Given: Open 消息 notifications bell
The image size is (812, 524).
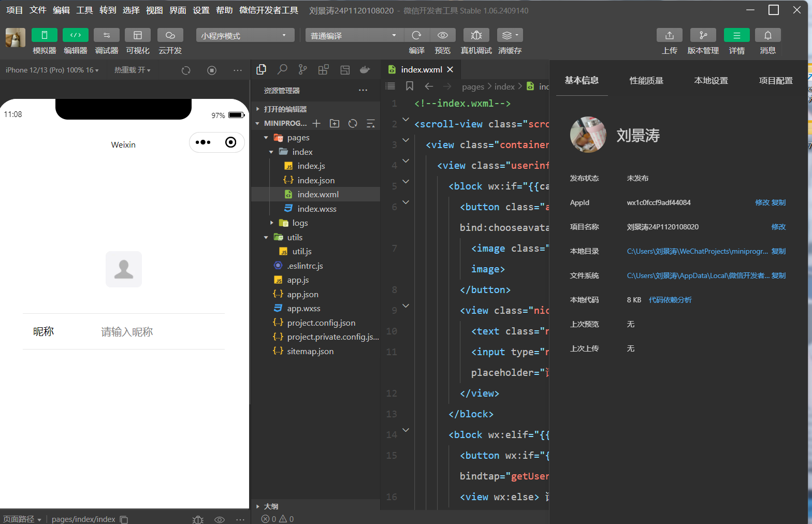Looking at the screenshot, I should pyautogui.click(x=768, y=35).
